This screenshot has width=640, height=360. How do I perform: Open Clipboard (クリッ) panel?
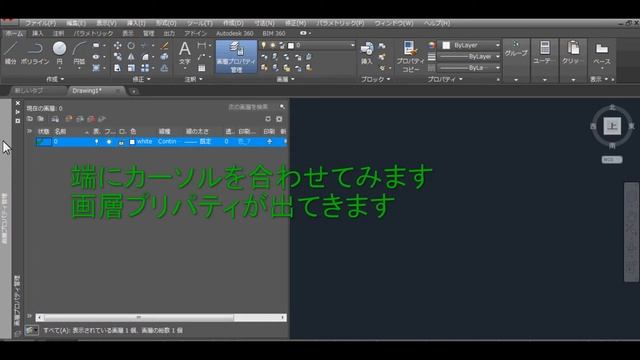pos(573,52)
